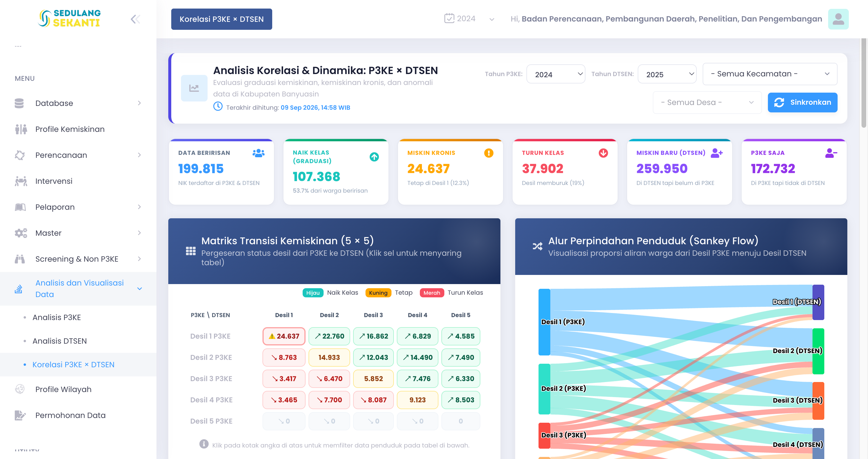Click Miskin Baru user-plus icon
This screenshot has height=459, width=868.
click(x=717, y=153)
